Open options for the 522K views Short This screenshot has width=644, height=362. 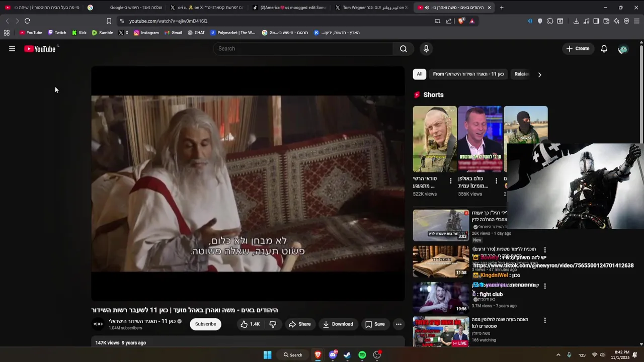450,181
